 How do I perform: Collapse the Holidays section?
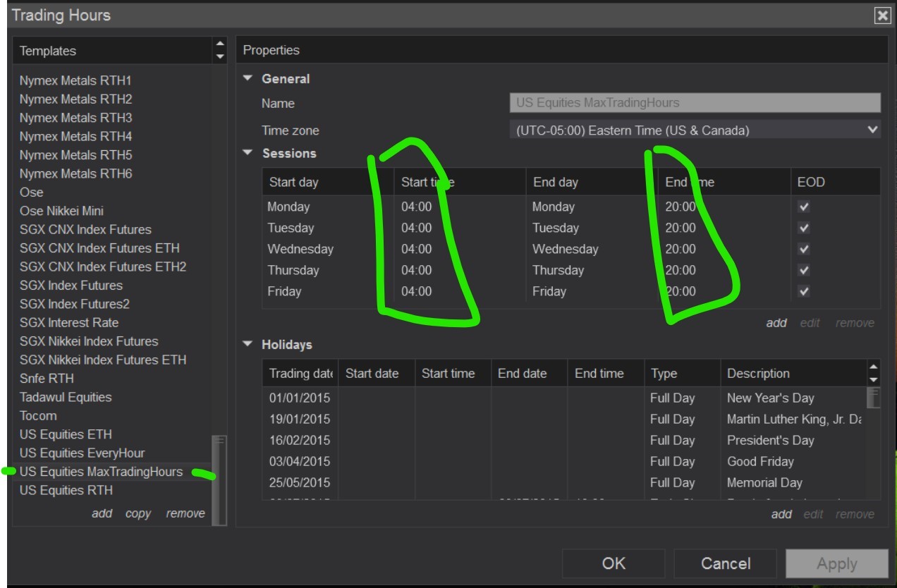pyautogui.click(x=248, y=344)
